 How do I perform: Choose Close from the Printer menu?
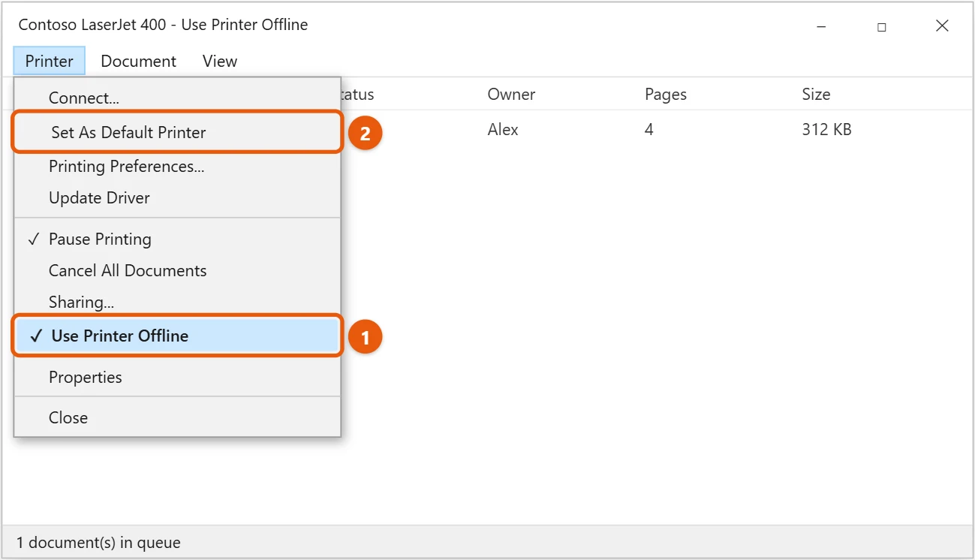coord(177,418)
